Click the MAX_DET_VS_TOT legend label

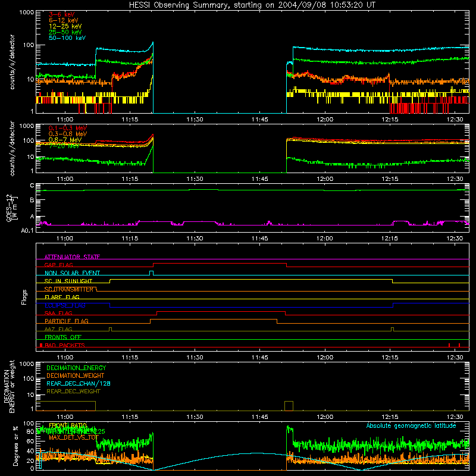(x=74, y=437)
